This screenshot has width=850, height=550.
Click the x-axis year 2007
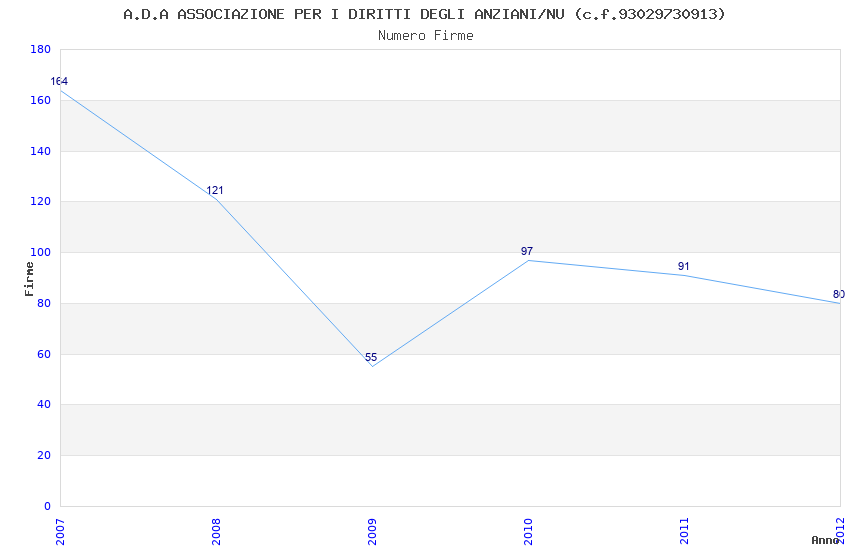pos(60,532)
